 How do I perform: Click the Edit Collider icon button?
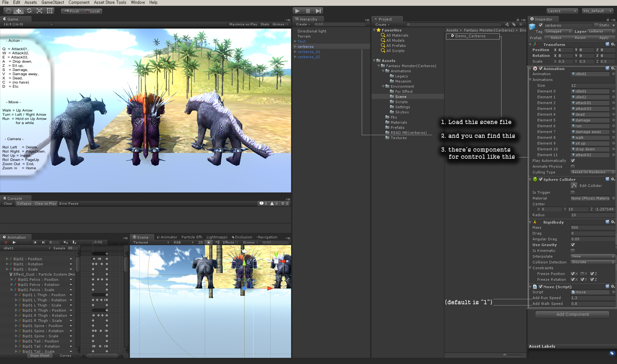click(574, 185)
